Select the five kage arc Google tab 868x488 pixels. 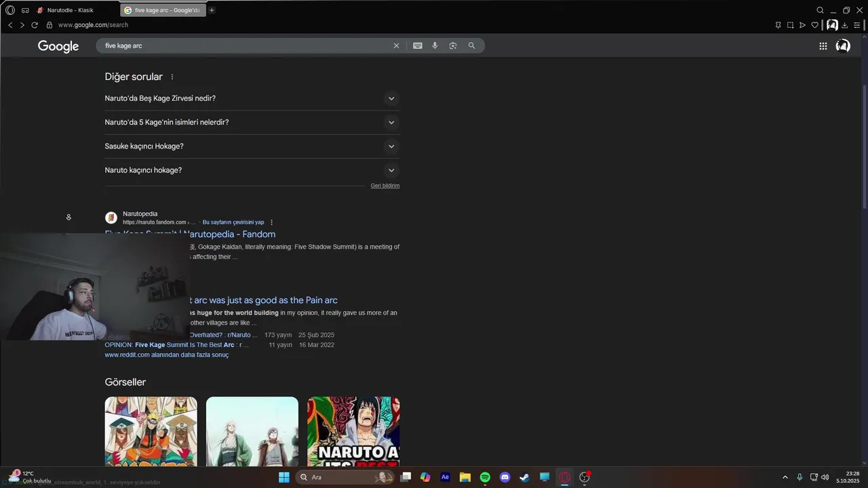(163, 10)
